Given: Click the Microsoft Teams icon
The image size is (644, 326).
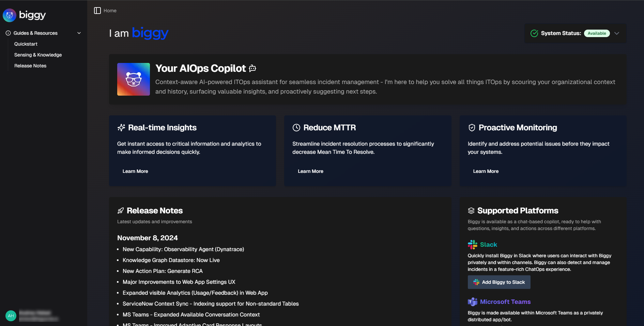Looking at the screenshot, I should (x=472, y=301).
